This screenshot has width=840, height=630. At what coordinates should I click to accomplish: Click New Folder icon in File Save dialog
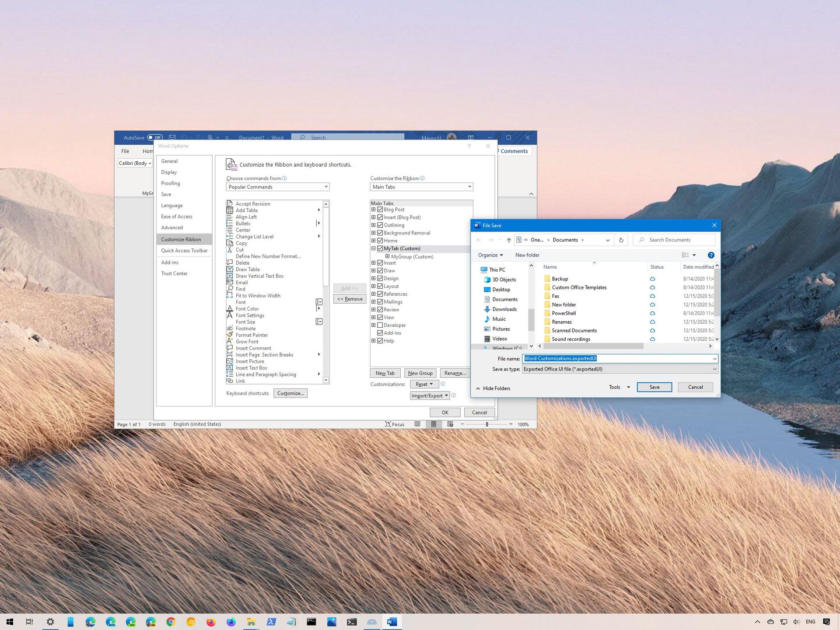pos(527,255)
